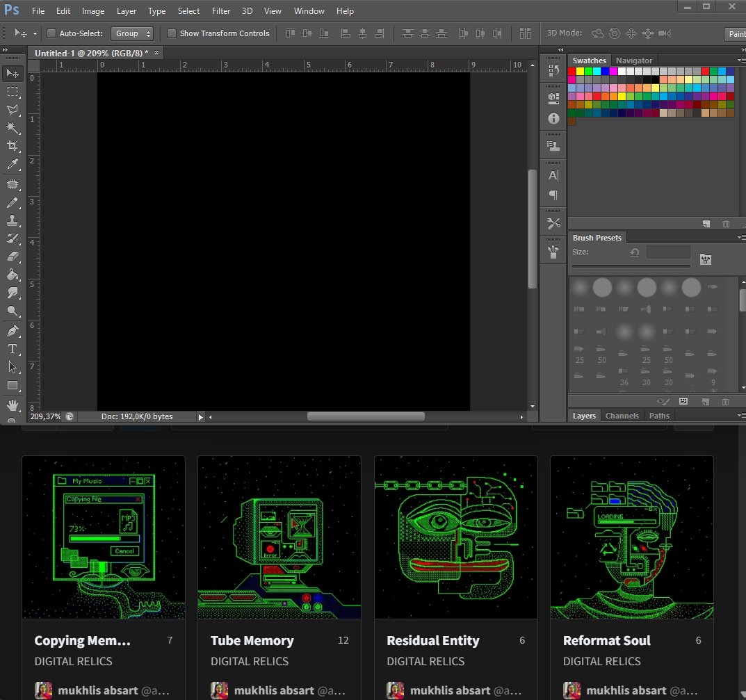Select the Brush tool

13,202
